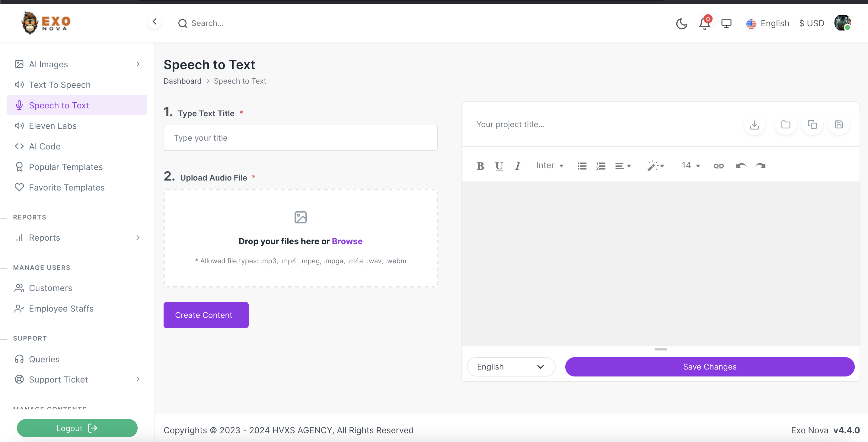
Task: Click the Type your title input field
Action: (300, 138)
